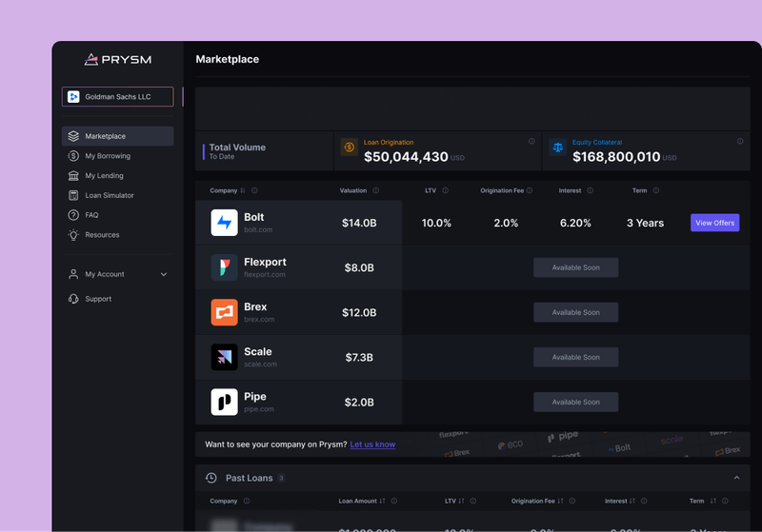Click Available Soon button for Flexport

[x=576, y=267]
